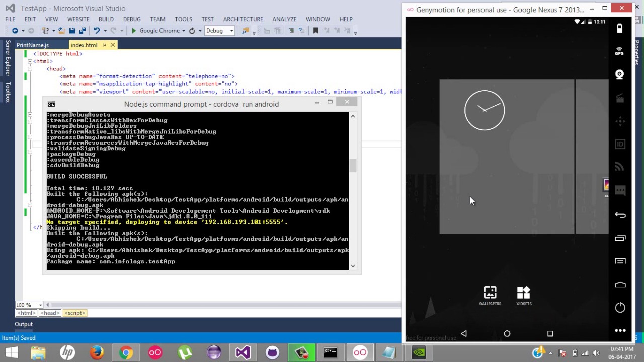Select <html> breadcrumb tag

(x=27, y=313)
